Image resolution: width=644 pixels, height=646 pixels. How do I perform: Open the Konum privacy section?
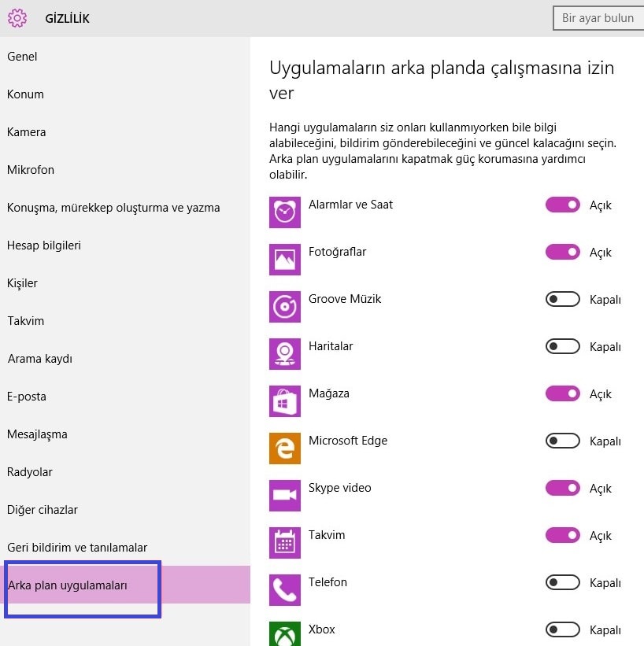click(25, 94)
